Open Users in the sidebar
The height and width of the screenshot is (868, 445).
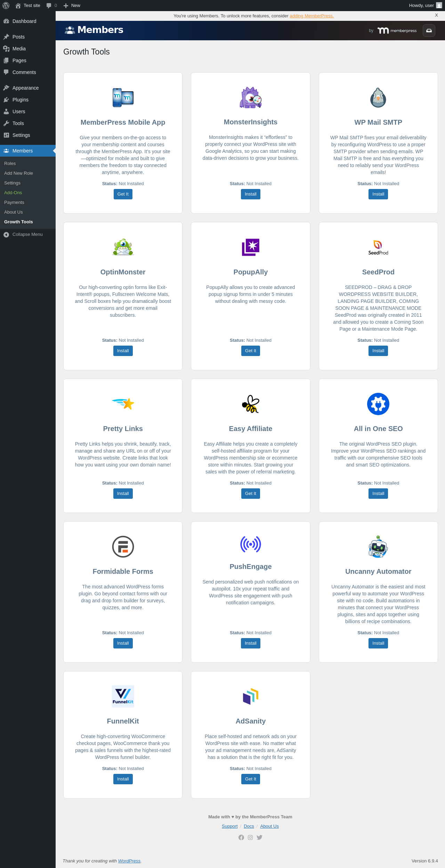(28, 111)
